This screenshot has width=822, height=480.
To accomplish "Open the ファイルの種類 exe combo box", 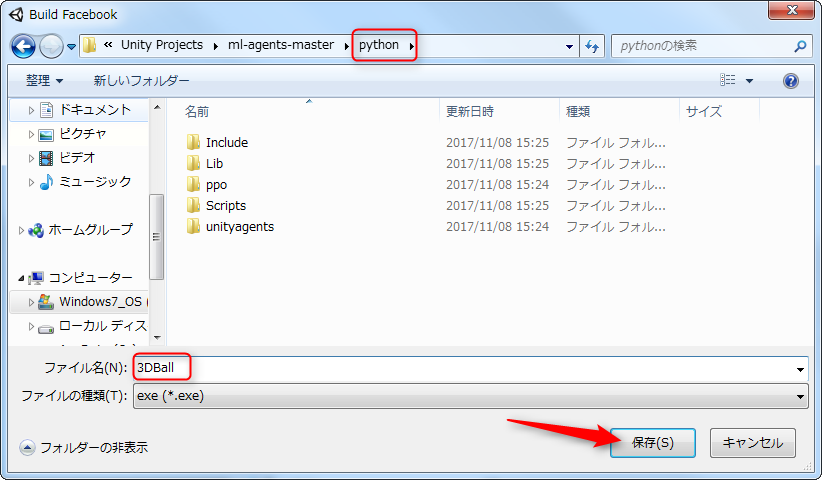I will tap(471, 396).
